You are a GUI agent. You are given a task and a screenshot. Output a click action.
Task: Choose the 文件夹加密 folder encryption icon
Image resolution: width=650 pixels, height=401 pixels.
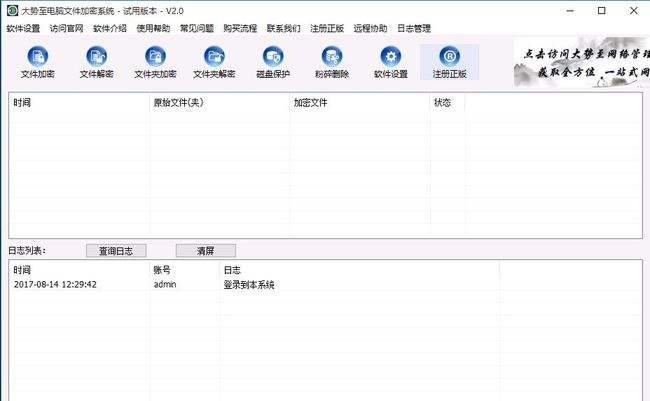(x=155, y=62)
